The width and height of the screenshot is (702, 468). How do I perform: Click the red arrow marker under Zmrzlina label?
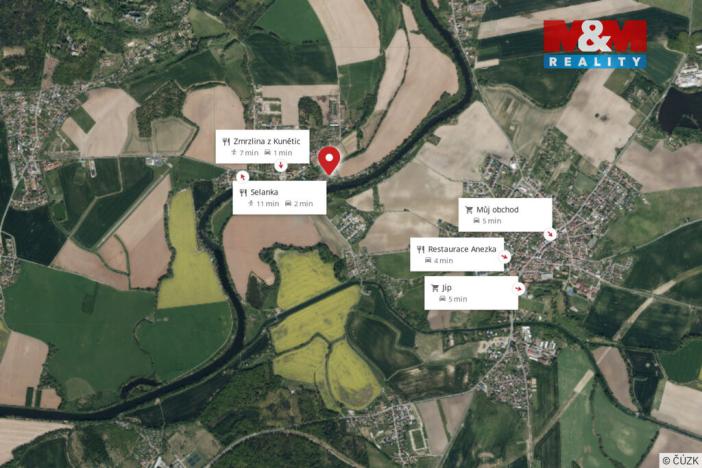coord(281,166)
